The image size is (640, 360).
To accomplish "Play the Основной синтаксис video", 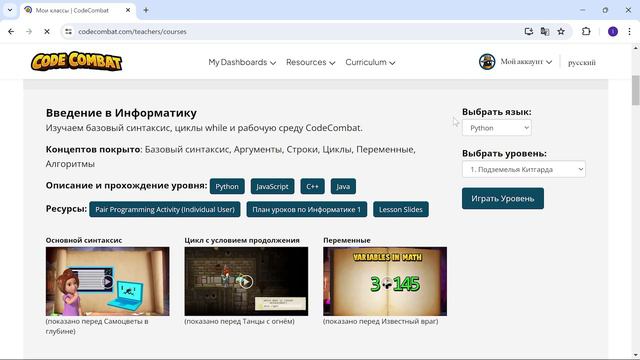I will (x=107, y=281).
